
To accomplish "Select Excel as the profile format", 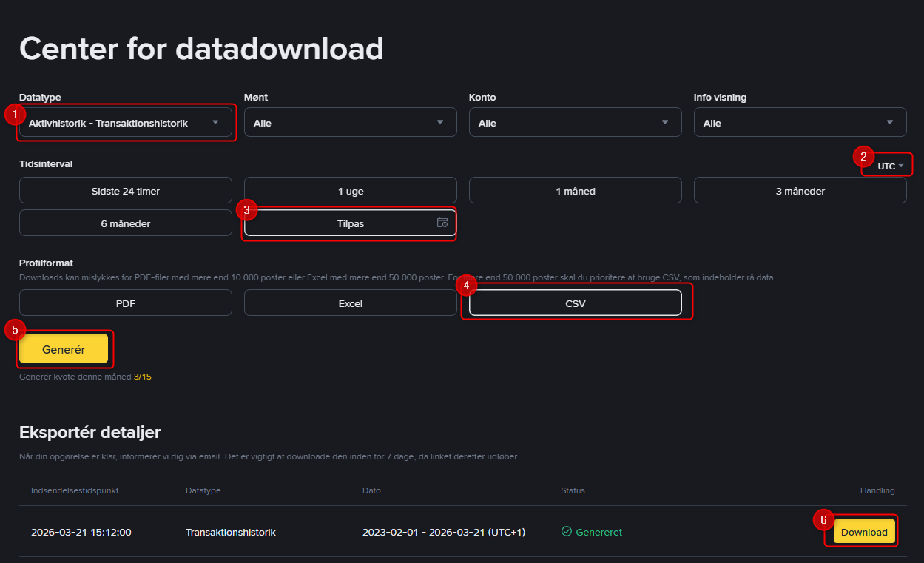I will pos(350,303).
